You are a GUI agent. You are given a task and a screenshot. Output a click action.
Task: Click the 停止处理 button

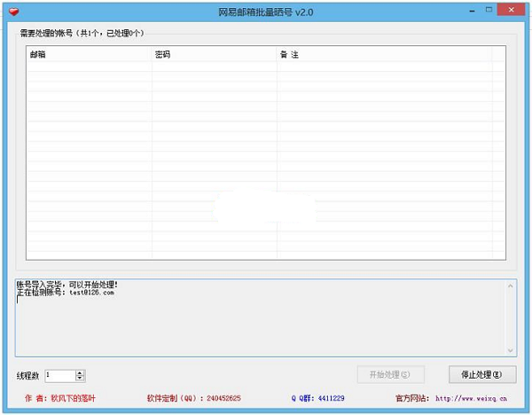[482, 374]
